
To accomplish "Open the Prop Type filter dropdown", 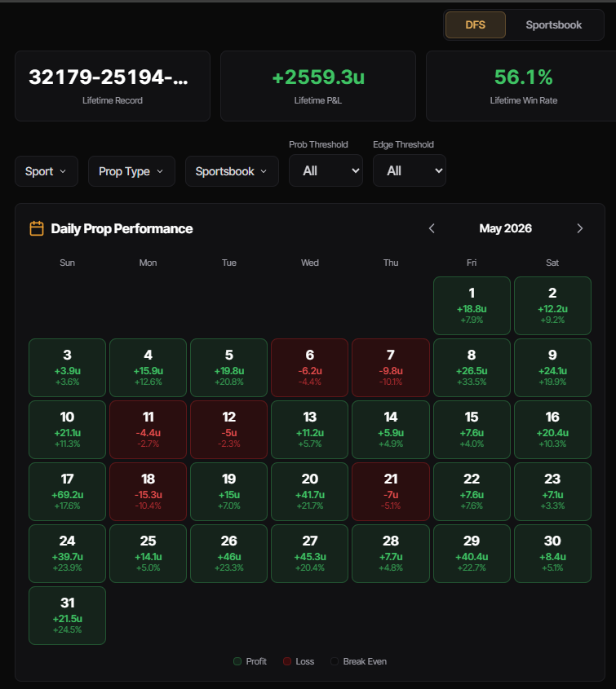I will (131, 171).
